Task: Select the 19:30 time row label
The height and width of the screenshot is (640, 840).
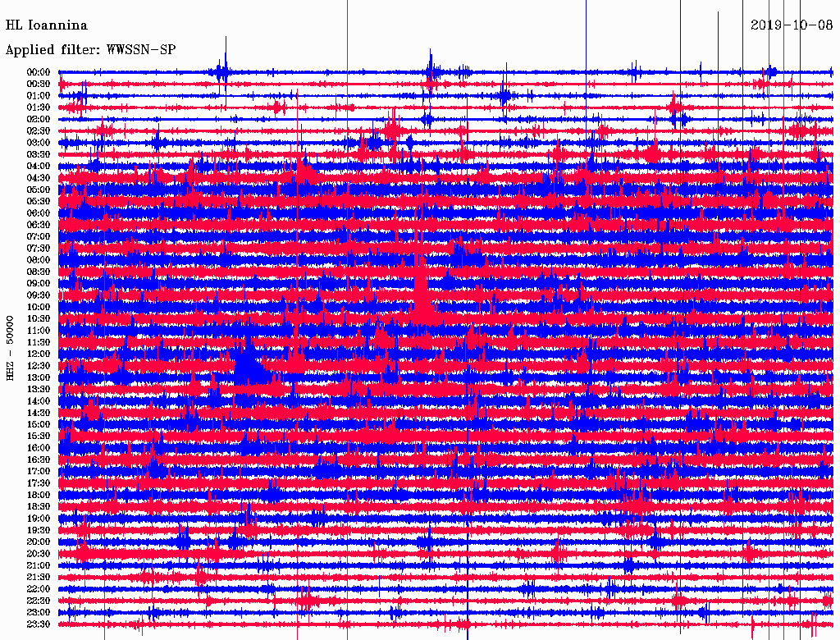Action: [39, 531]
